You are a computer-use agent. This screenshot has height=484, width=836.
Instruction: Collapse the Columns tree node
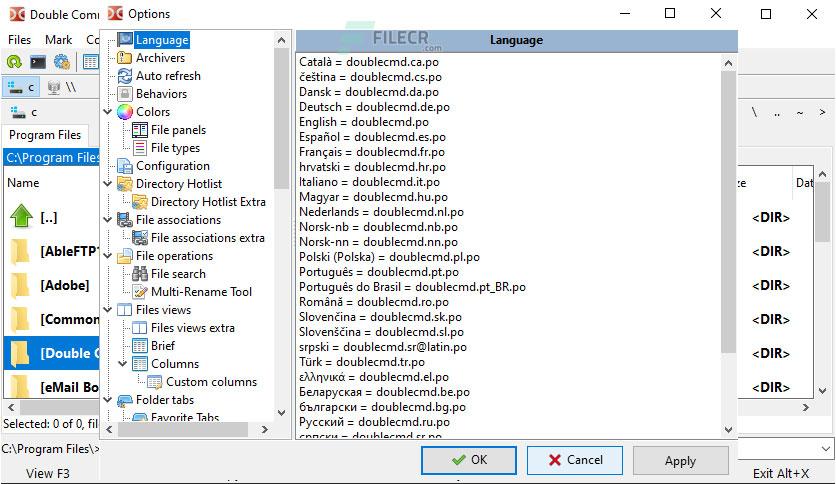(x=123, y=364)
